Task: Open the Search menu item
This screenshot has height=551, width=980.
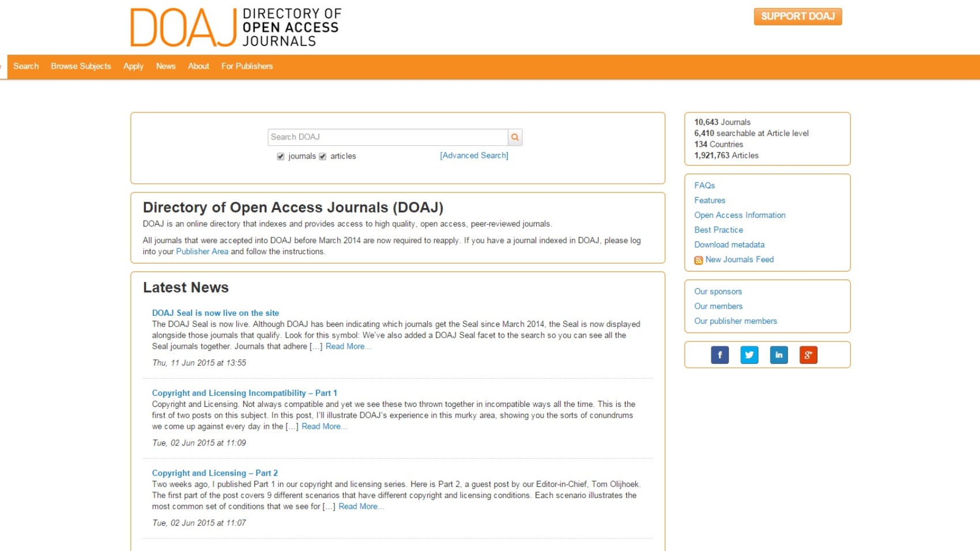Action: tap(26, 66)
